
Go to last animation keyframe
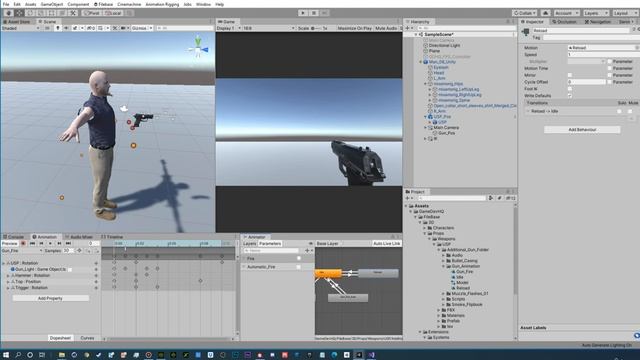click(x=68, y=243)
